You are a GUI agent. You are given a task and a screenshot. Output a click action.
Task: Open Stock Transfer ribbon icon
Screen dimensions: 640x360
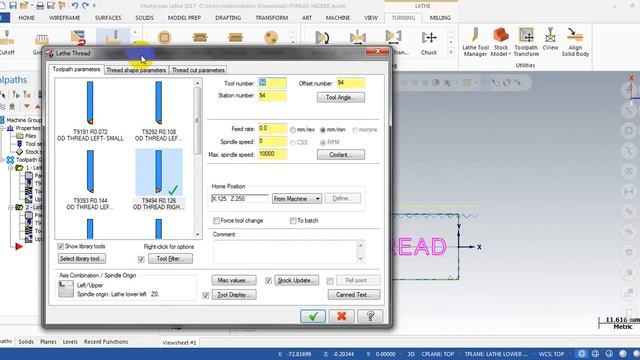[x=393, y=38]
